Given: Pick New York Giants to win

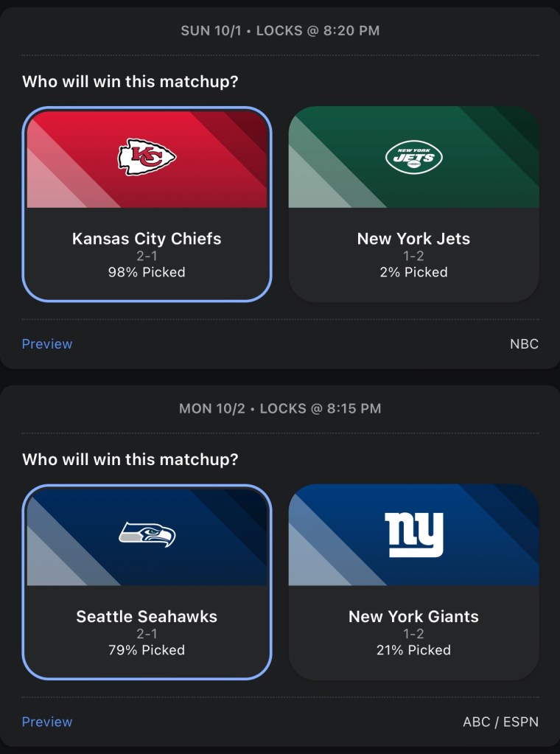Looking at the screenshot, I should point(413,616).
